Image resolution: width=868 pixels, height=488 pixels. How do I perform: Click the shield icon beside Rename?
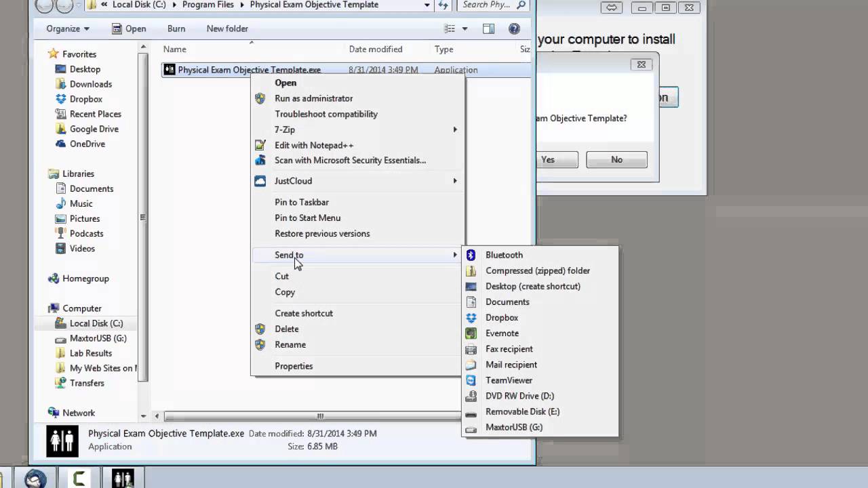pos(260,344)
